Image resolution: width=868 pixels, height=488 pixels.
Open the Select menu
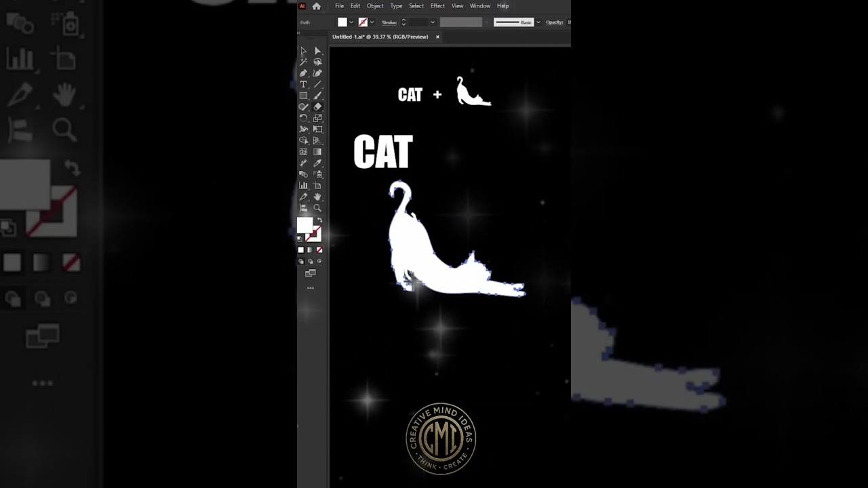click(416, 6)
